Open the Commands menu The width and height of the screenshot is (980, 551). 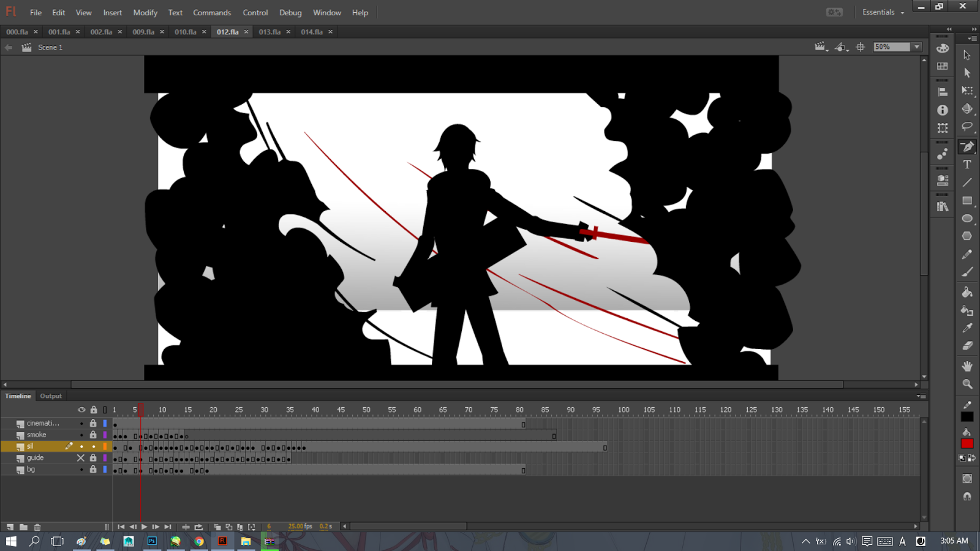[x=212, y=12]
